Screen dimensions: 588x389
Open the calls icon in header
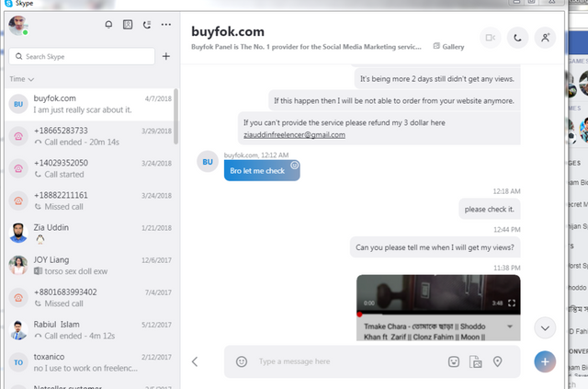coord(147,25)
